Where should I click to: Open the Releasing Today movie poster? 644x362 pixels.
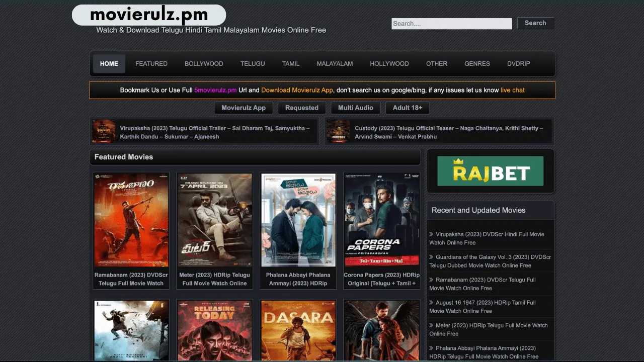(x=215, y=330)
